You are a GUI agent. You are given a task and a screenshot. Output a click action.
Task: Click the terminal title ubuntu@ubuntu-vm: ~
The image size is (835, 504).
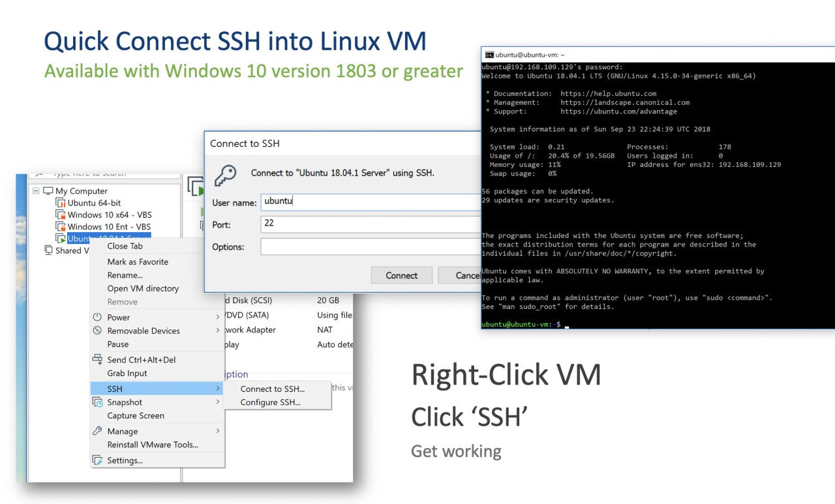click(530, 55)
